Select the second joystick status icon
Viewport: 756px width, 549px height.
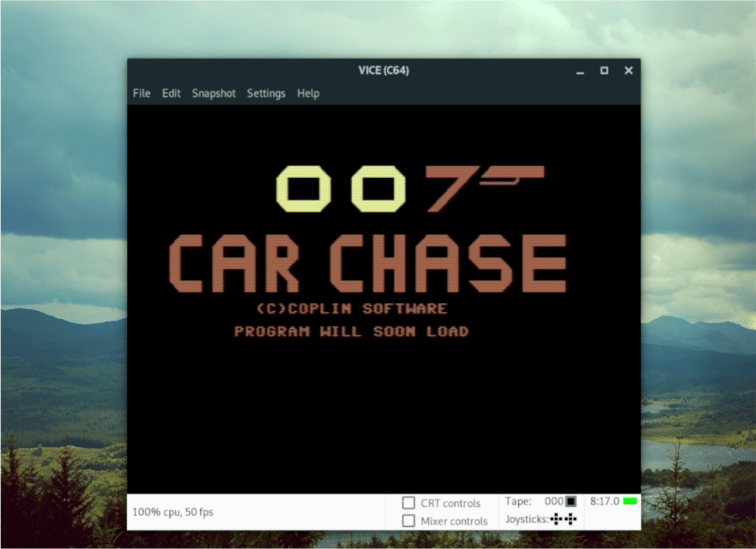(x=571, y=518)
